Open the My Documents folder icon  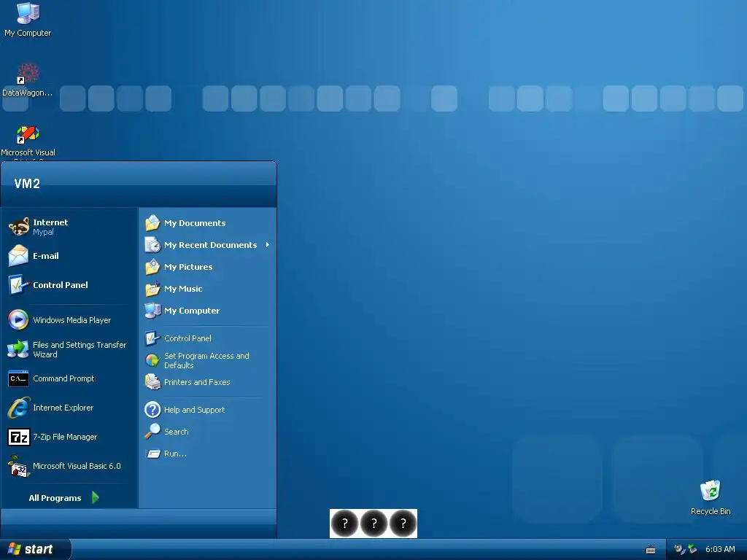pyautogui.click(x=152, y=223)
